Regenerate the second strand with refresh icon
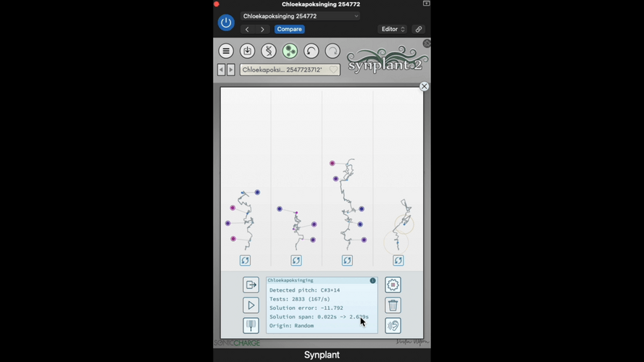The height and width of the screenshot is (362, 644). [x=296, y=260]
